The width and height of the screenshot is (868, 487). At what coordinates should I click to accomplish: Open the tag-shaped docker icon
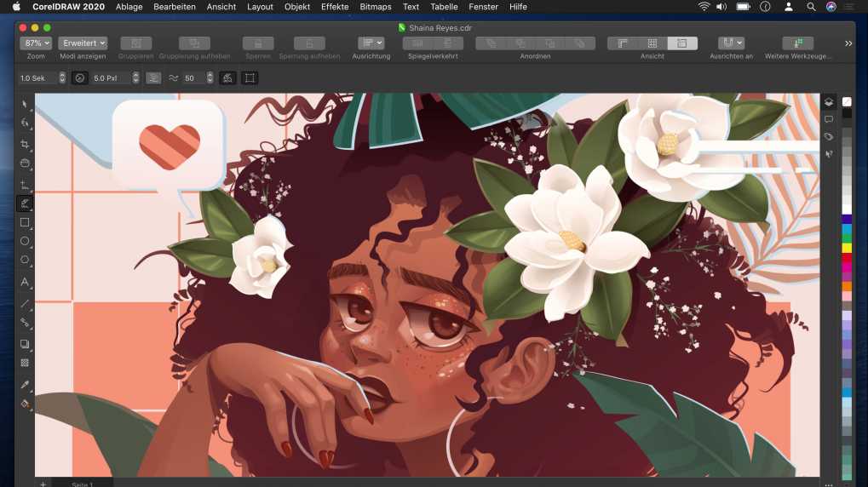click(x=829, y=137)
